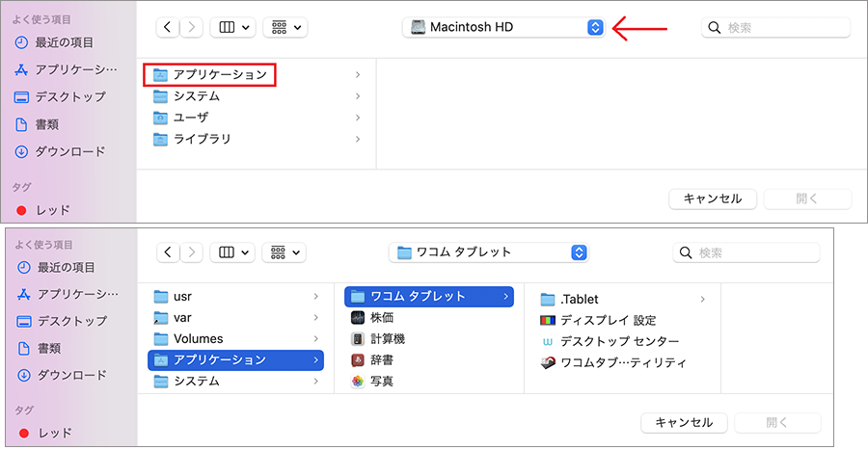Focus the 検索 field in the top dialog
This screenshot has height=450, width=868.
pyautogui.click(x=775, y=28)
